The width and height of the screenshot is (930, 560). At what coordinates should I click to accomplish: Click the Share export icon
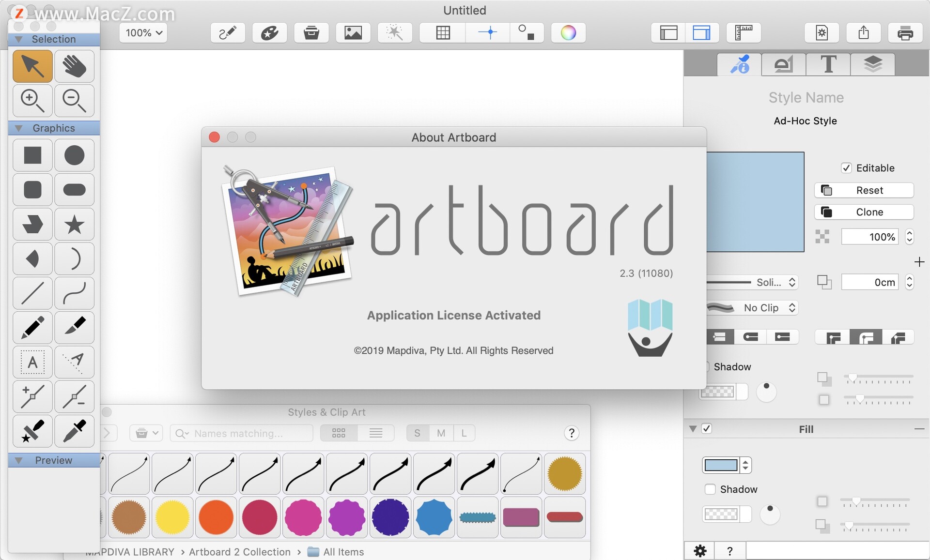coord(864,33)
